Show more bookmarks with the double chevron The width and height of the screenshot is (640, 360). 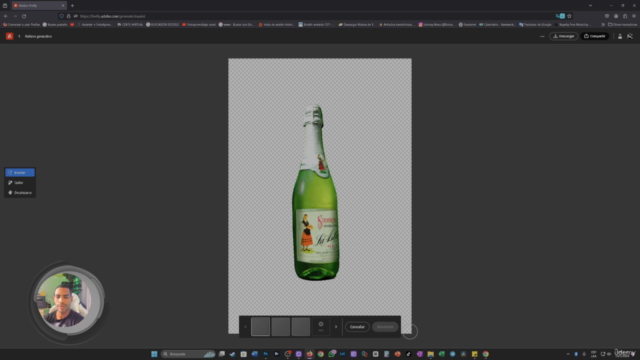603,24
